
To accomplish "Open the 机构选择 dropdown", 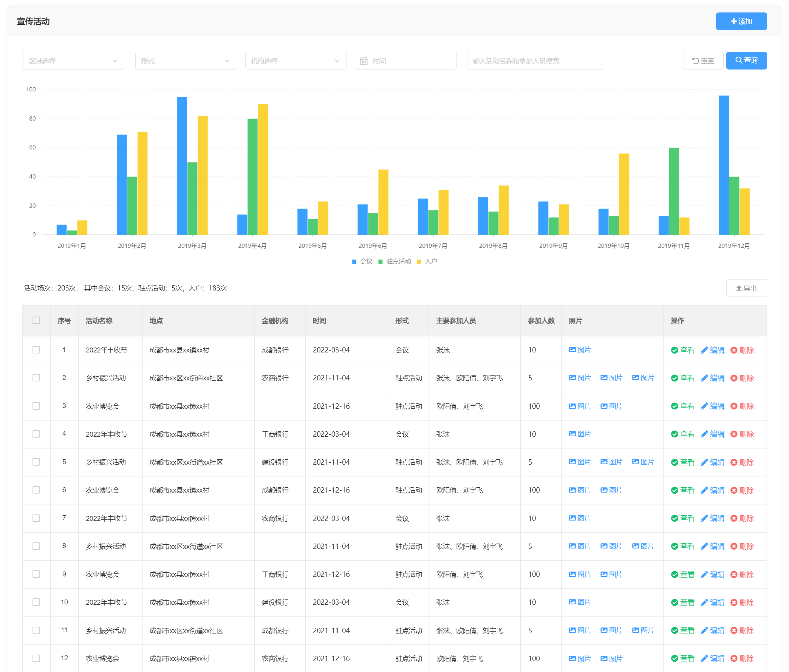I will 295,61.
